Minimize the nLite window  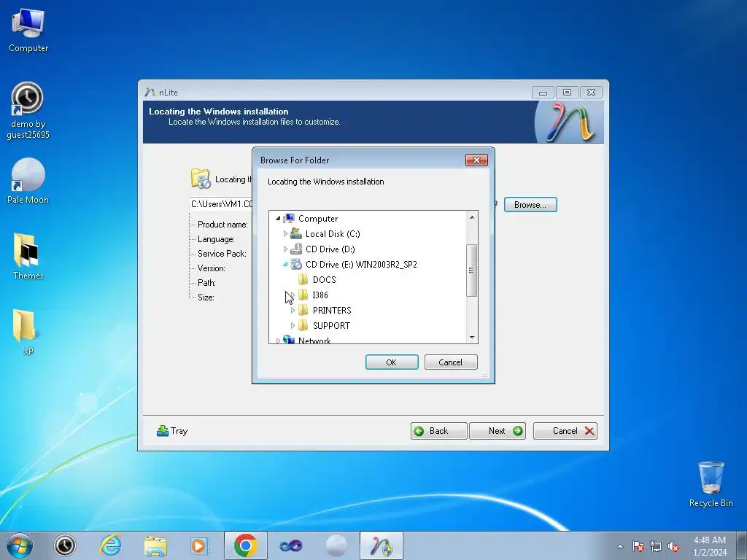[x=543, y=92]
